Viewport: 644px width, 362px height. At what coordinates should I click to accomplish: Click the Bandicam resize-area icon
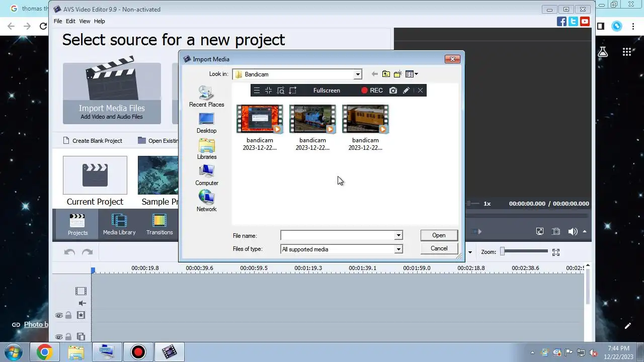point(293,90)
